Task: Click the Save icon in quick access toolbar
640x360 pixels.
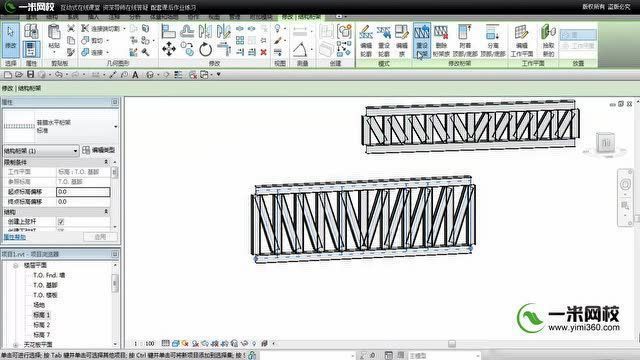Action: tap(30, 74)
